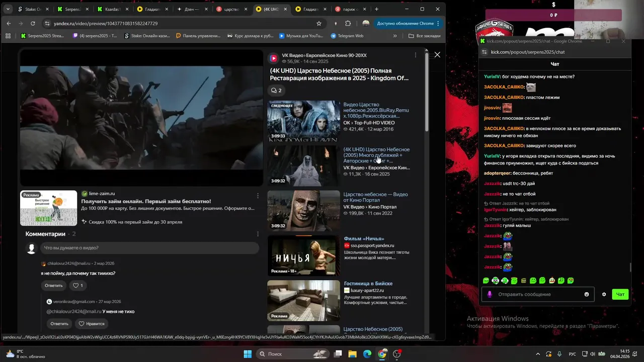
Task: Open the 'Ничья' film ad thumbnail
Action: pyautogui.click(x=303, y=255)
